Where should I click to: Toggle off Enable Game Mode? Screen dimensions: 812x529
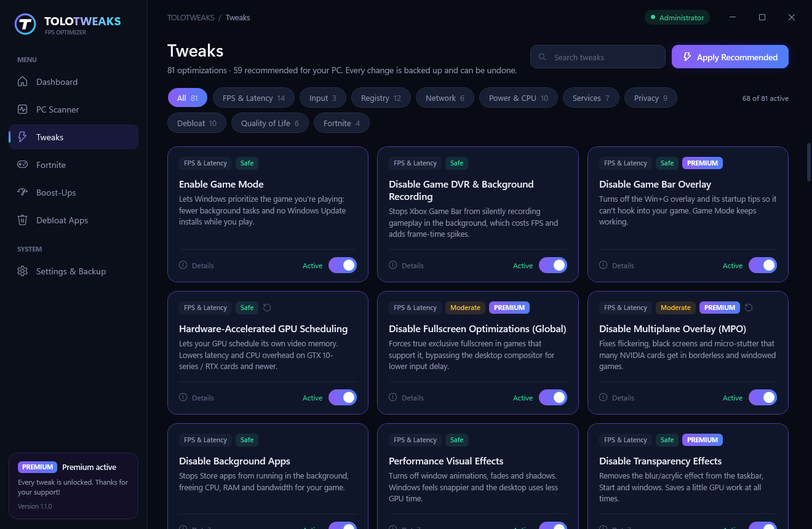[343, 265]
